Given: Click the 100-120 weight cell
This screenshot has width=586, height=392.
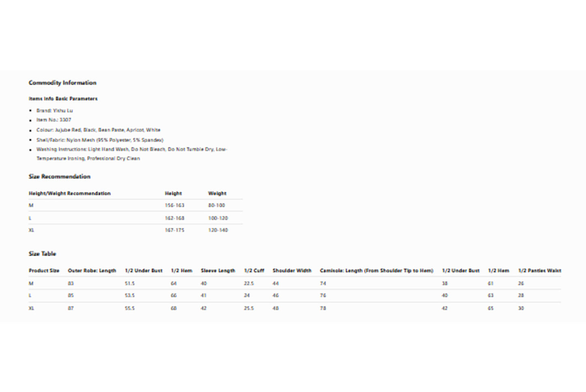Looking at the screenshot, I should (x=218, y=218).
